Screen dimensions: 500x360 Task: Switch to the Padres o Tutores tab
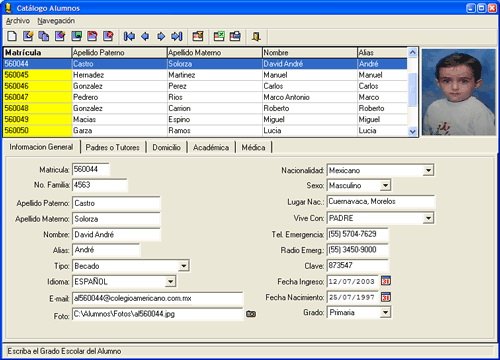[x=113, y=147]
